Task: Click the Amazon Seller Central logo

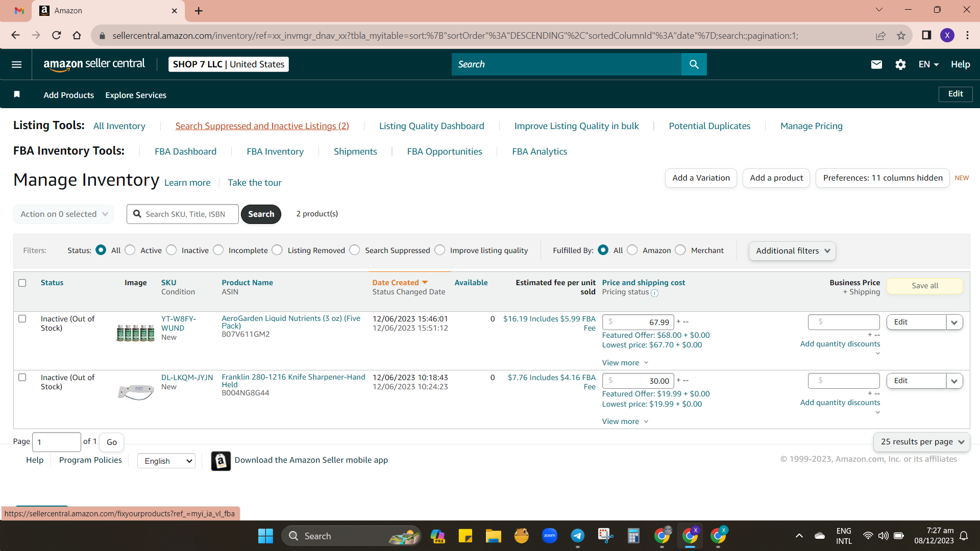Action: (x=94, y=64)
